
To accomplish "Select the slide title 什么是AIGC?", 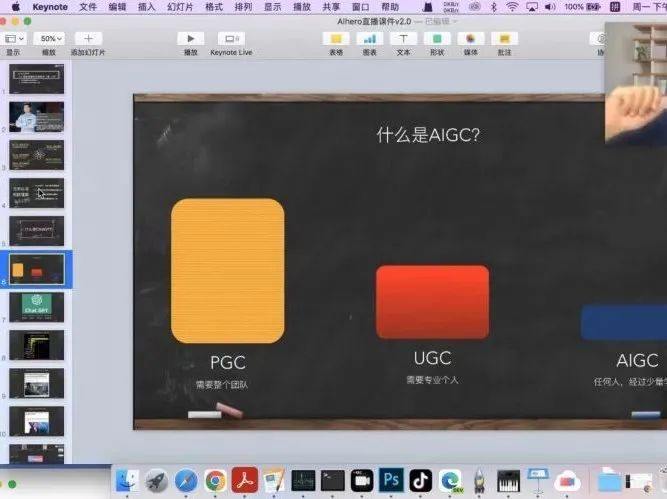I will click(x=428, y=135).
